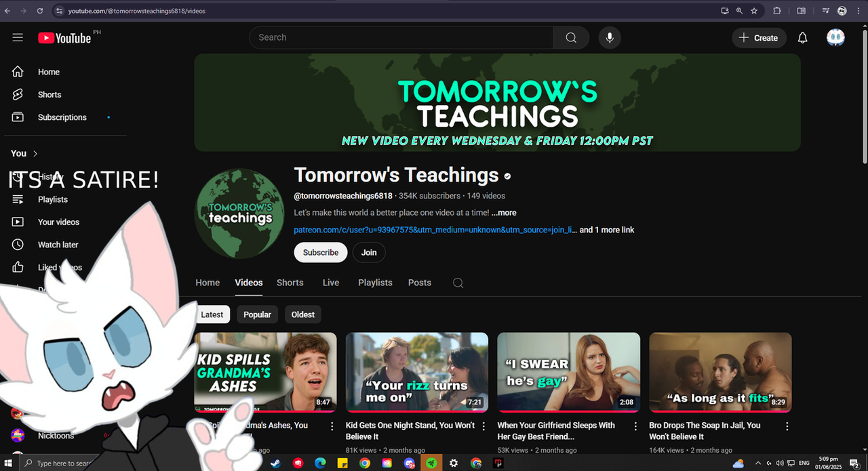Open 'Your rizz turns me on' thumbnail
This screenshot has height=471, width=868.
pyautogui.click(x=417, y=372)
